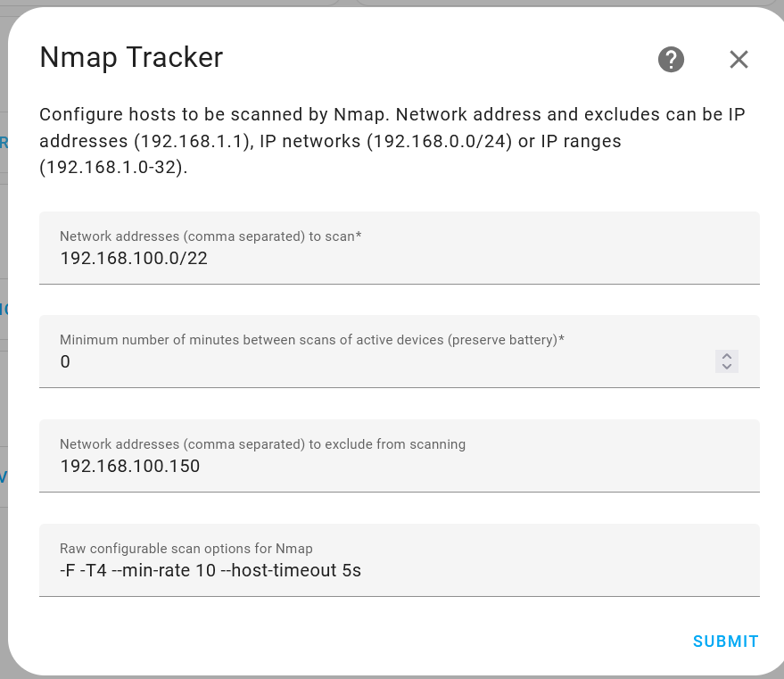
Task: Click the raw scan options field
Action: point(357,570)
